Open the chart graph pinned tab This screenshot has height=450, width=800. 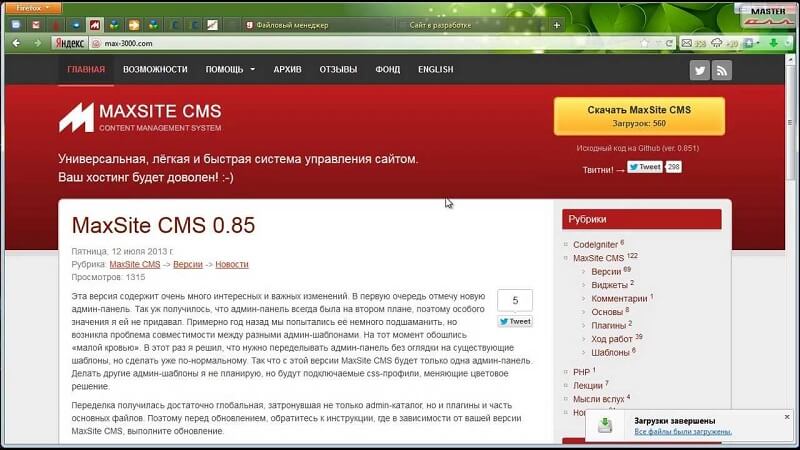[212, 25]
